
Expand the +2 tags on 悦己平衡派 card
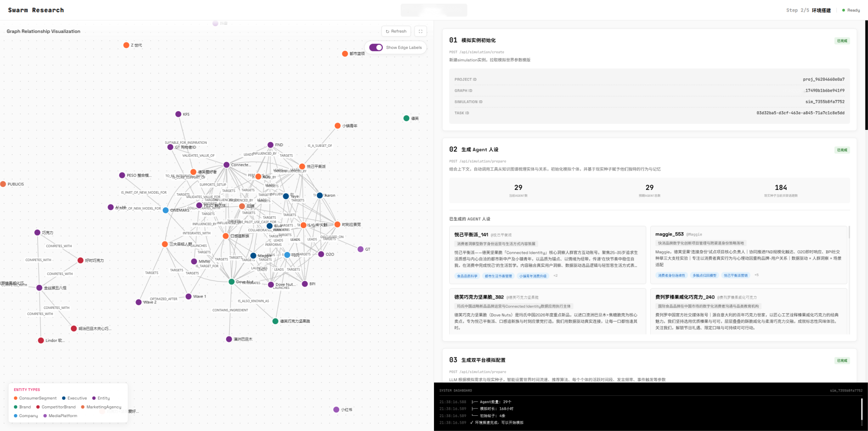[555, 275]
